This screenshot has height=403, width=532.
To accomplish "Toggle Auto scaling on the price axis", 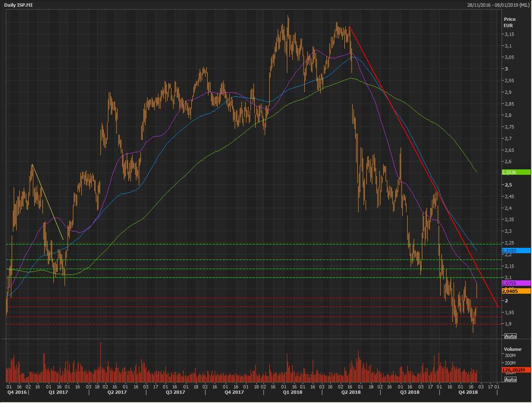I will pyautogui.click(x=510, y=336).
